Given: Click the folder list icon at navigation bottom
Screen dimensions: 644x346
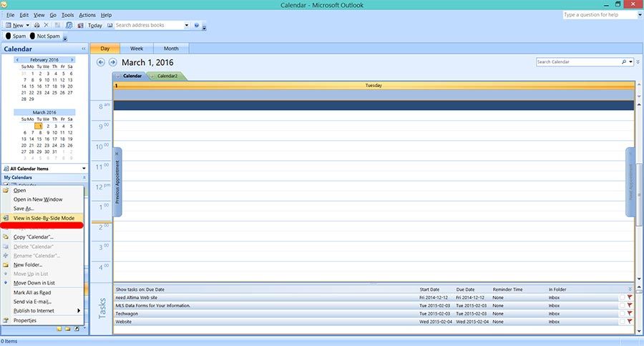Looking at the screenshot, I should pos(68,329).
